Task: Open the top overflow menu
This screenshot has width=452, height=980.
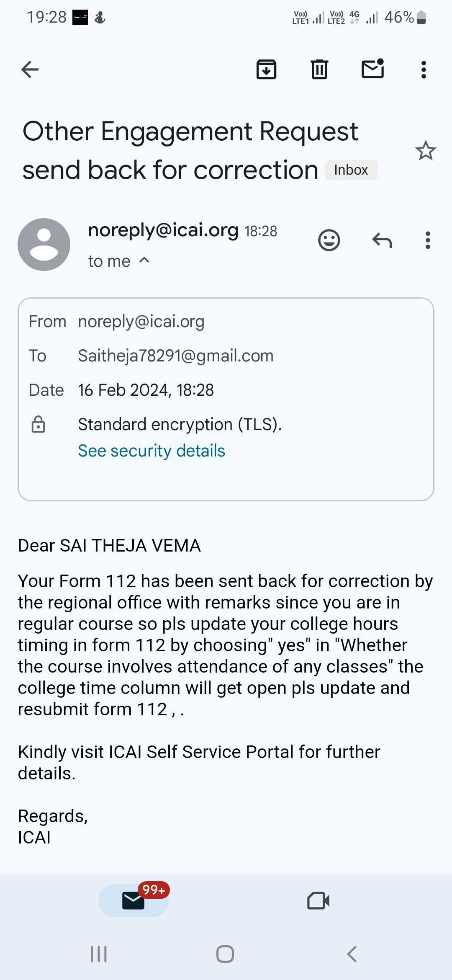Action: pyautogui.click(x=424, y=70)
